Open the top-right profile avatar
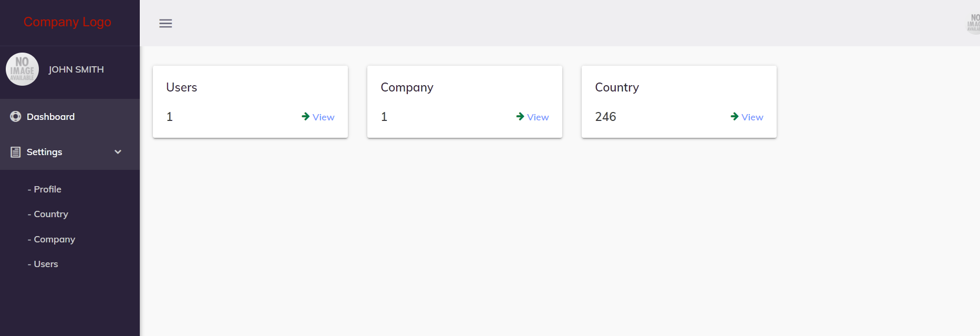The height and width of the screenshot is (336, 980). point(974,23)
